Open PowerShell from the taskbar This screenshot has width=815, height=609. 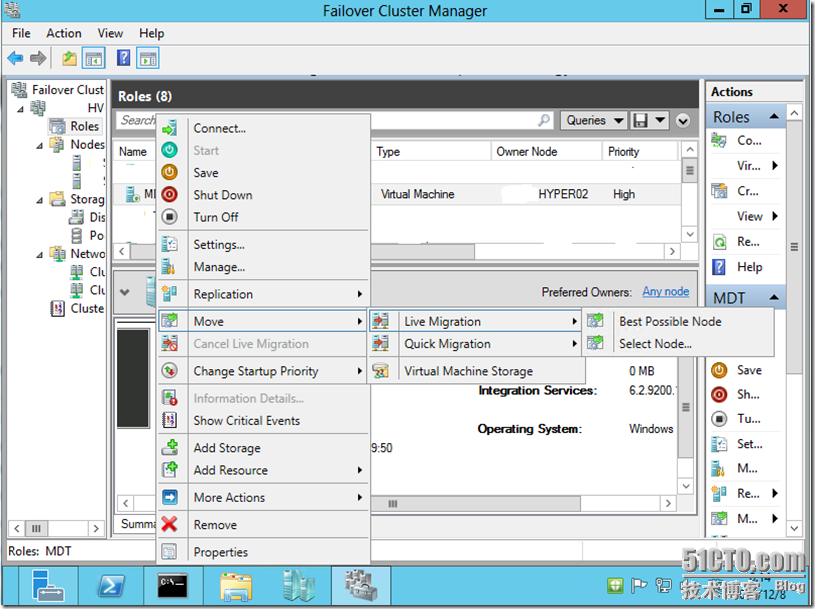click(x=111, y=586)
